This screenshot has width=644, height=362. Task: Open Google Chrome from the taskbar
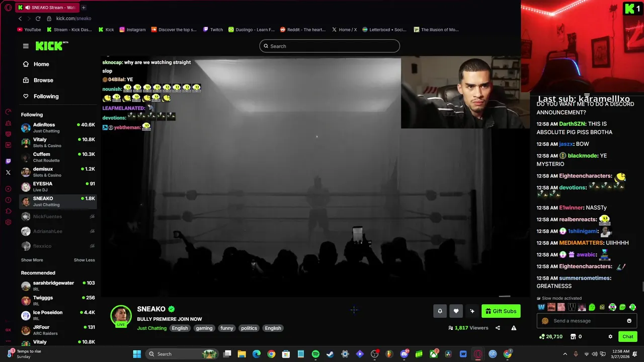click(x=271, y=354)
